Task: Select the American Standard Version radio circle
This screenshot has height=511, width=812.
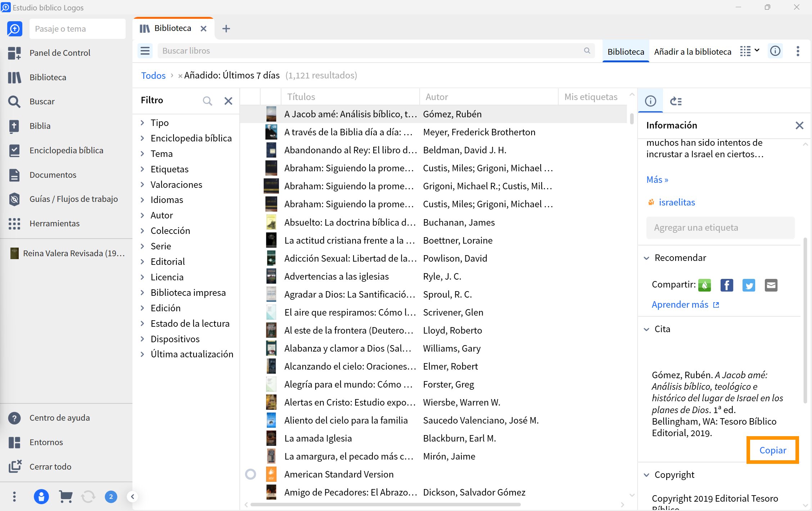Action: click(251, 474)
